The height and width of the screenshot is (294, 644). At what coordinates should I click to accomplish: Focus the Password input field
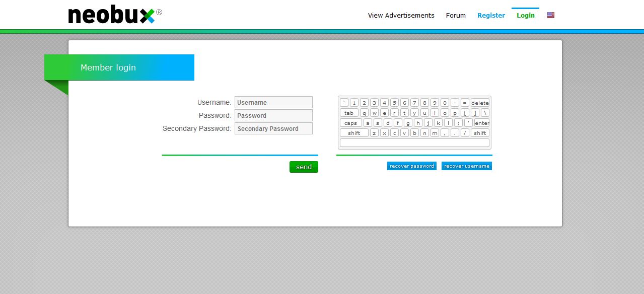273,115
